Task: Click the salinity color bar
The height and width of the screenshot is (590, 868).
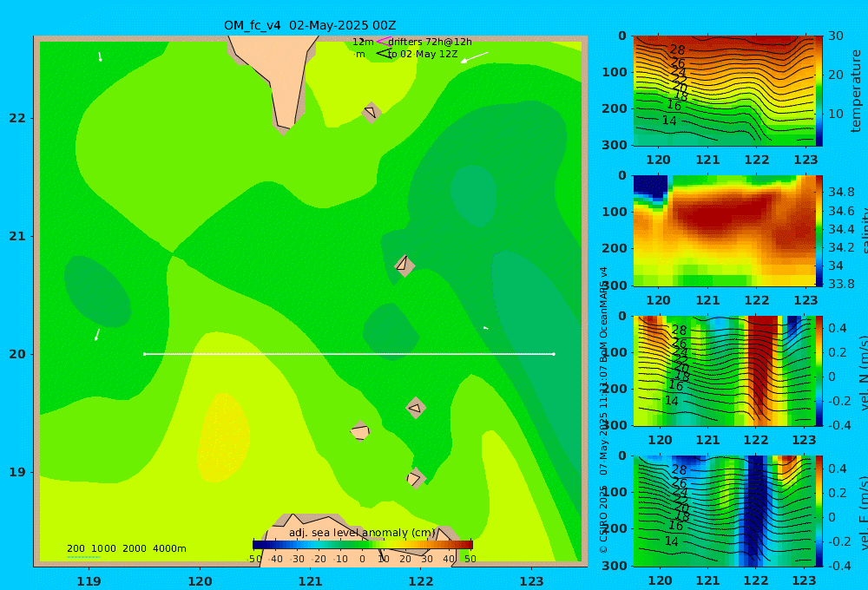Action: tap(819, 231)
